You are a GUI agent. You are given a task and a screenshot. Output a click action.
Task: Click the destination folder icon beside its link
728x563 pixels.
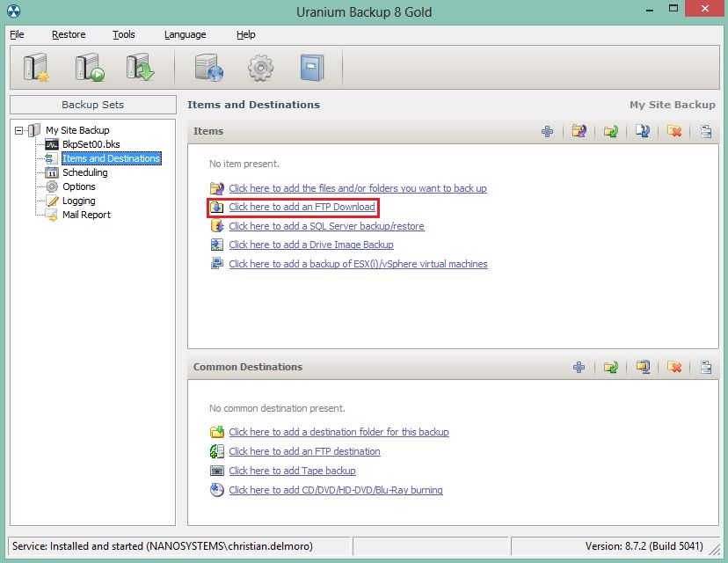pyautogui.click(x=217, y=432)
